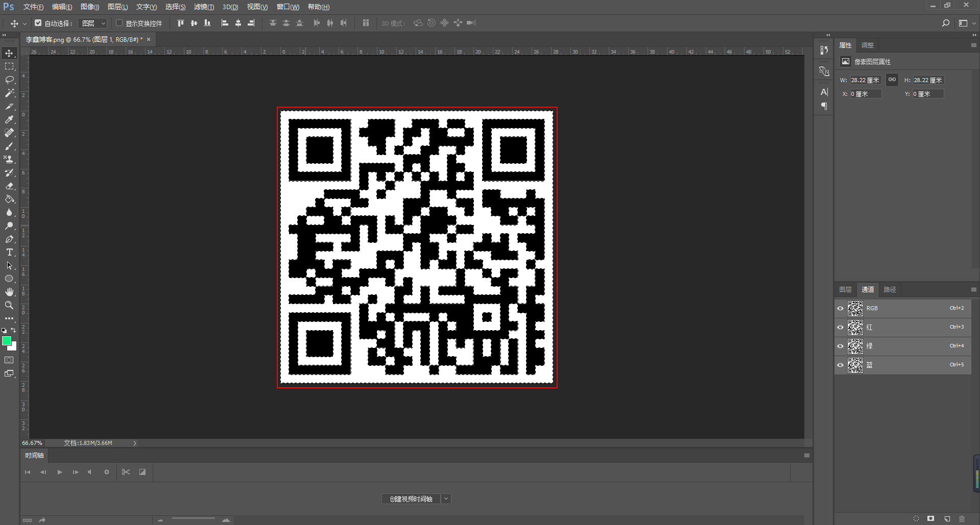Open the 图像(I) menu
This screenshot has height=525, width=980.
90,7
